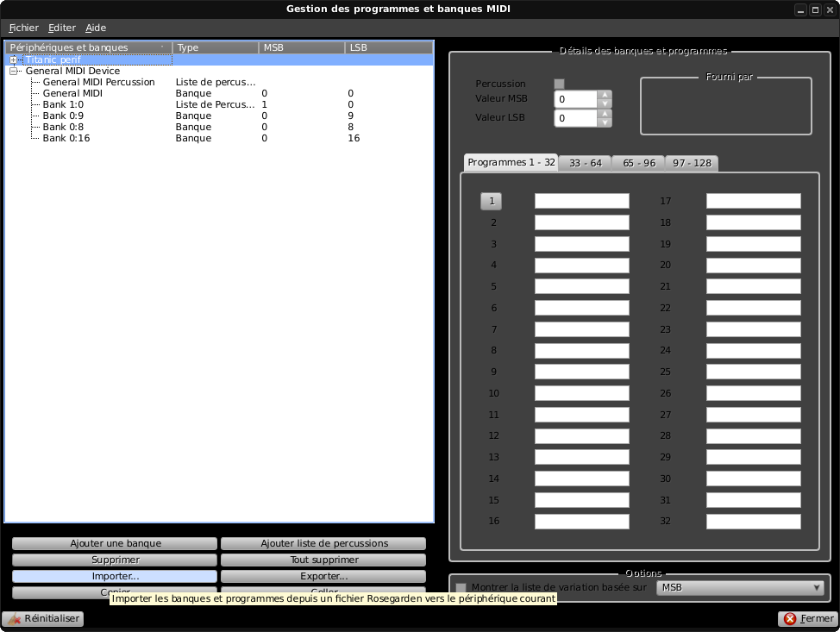Screen dimensions: 840x632
Task: Open the MSB variation dropdown
Action: (x=740, y=587)
